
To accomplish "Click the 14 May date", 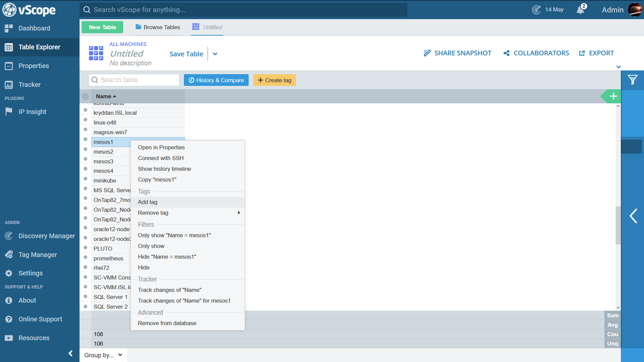I will pyautogui.click(x=554, y=10).
